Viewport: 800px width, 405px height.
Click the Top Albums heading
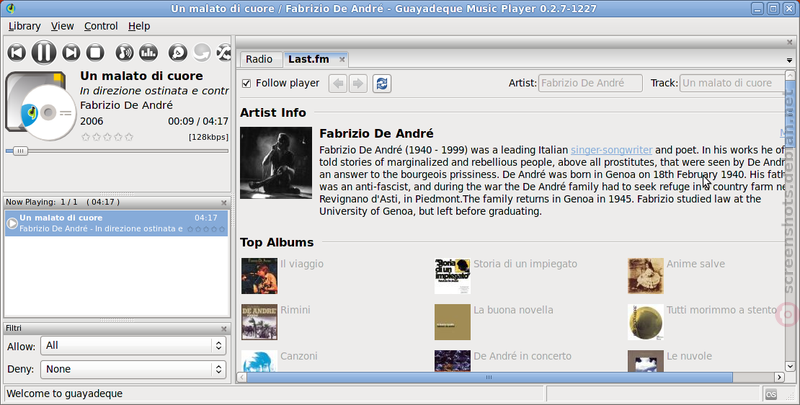pyautogui.click(x=277, y=242)
